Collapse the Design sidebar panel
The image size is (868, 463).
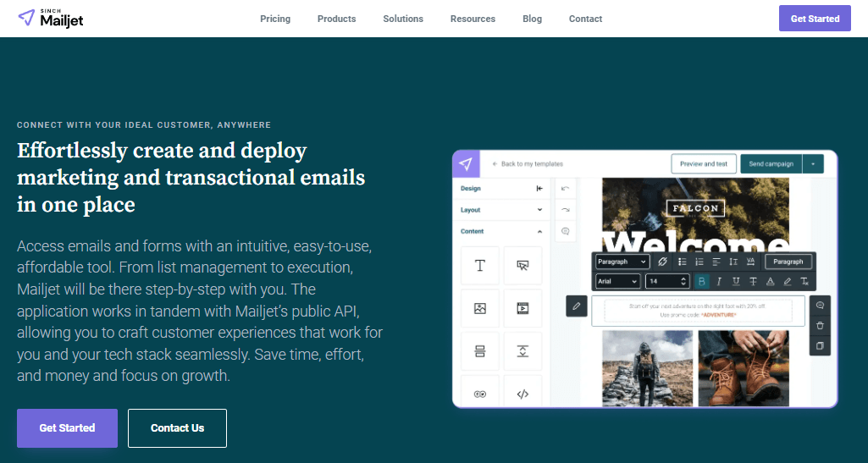539,189
